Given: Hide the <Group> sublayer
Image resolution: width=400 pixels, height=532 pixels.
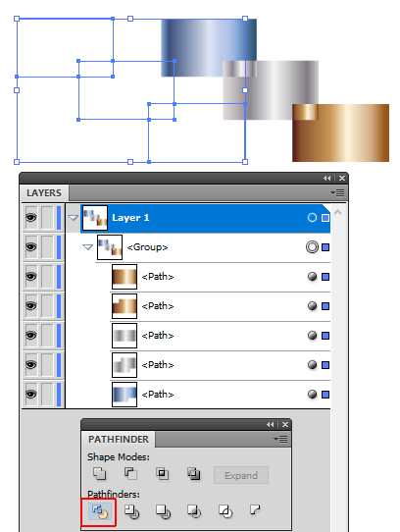Looking at the screenshot, I should [x=30, y=247].
